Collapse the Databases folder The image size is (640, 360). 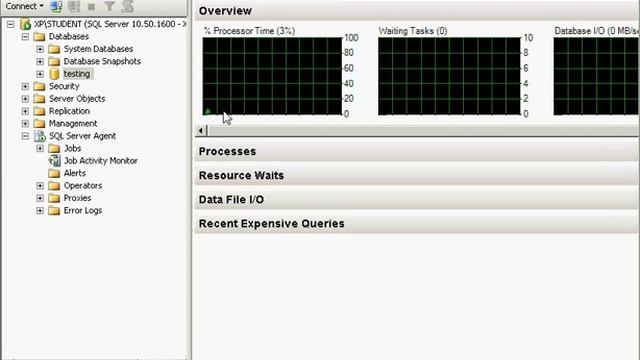(x=25, y=37)
